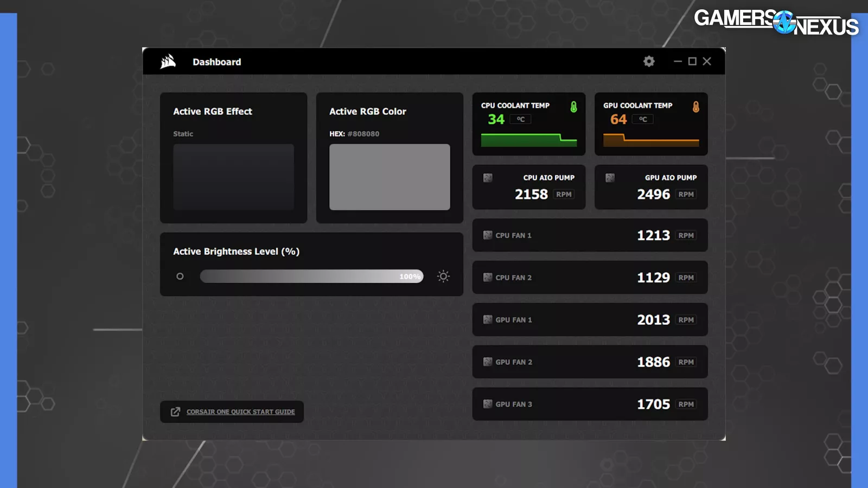Click the gray Active RGB Color swatch
The width and height of the screenshot is (868, 488).
(x=390, y=177)
